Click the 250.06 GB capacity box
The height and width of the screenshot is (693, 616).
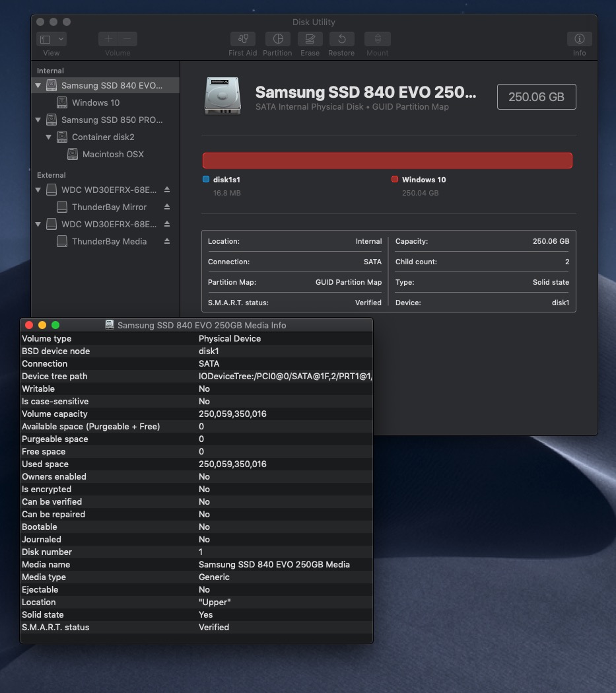pyautogui.click(x=537, y=97)
